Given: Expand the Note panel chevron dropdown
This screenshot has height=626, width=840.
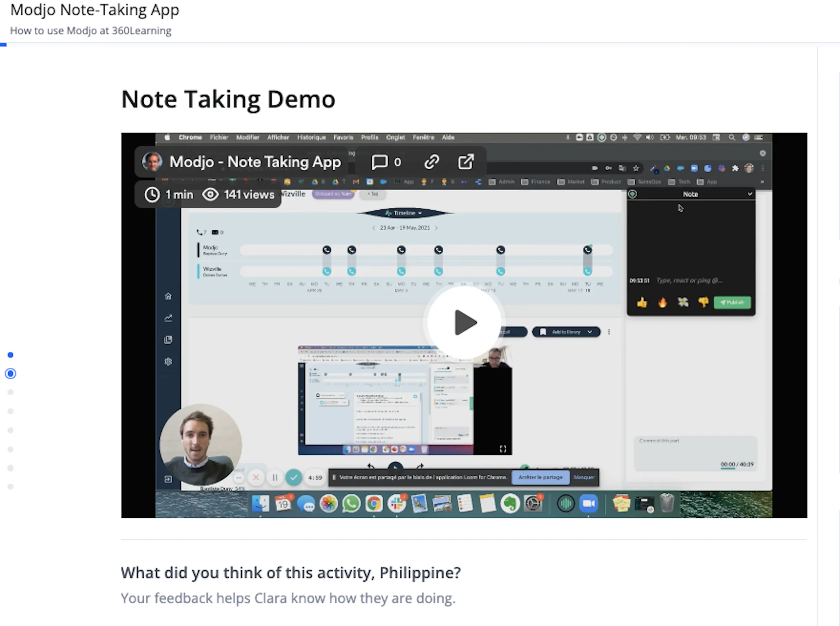Looking at the screenshot, I should 750,194.
